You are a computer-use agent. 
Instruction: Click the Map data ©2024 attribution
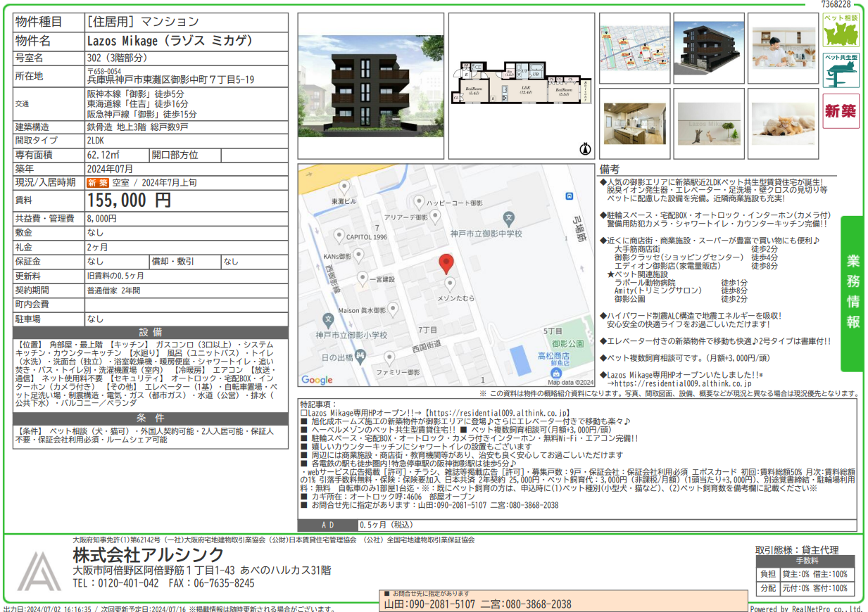coord(570,382)
